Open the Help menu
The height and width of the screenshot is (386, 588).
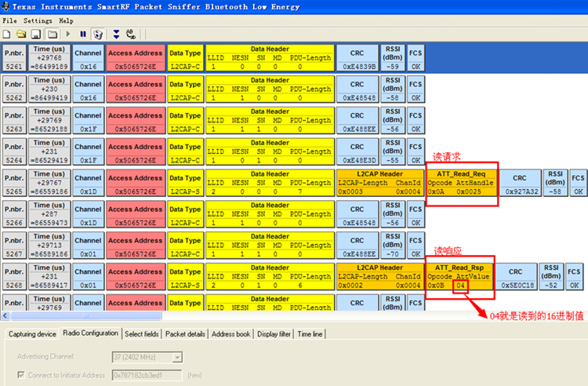click(x=66, y=21)
